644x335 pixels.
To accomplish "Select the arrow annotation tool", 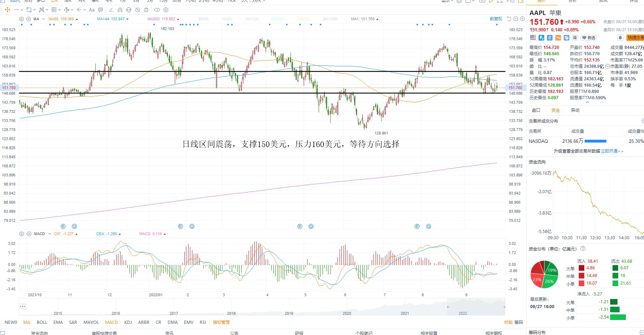I will [79, 10].
